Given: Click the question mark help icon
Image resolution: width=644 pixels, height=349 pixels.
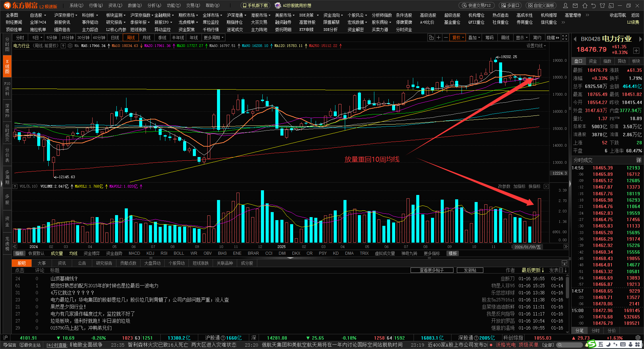Looking at the screenshot, I should [63, 46].
